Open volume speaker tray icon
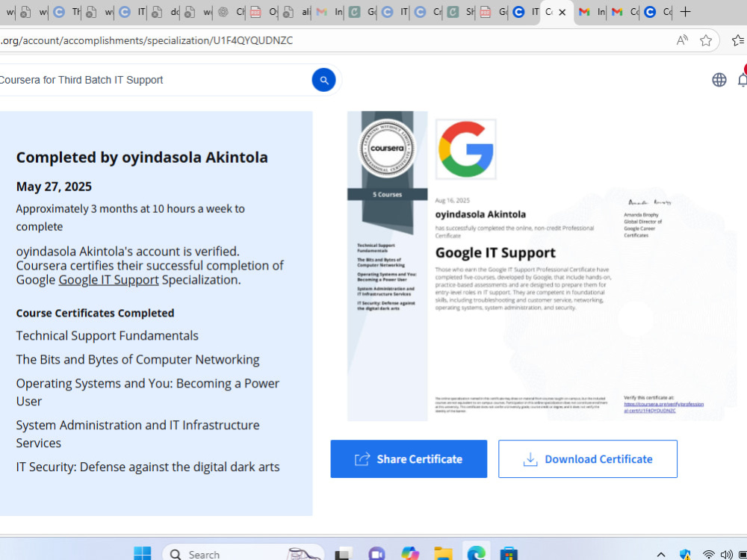The height and width of the screenshot is (560, 747). pos(727,554)
